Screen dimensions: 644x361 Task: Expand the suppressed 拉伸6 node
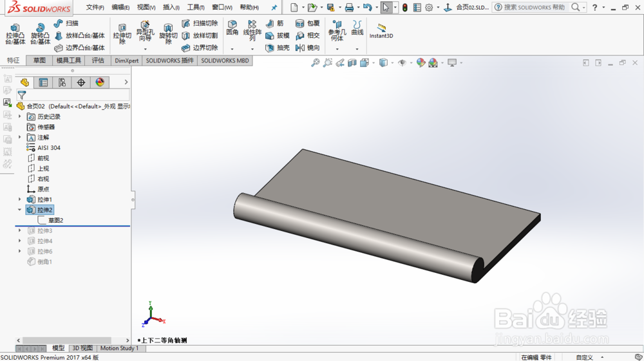[19, 251]
